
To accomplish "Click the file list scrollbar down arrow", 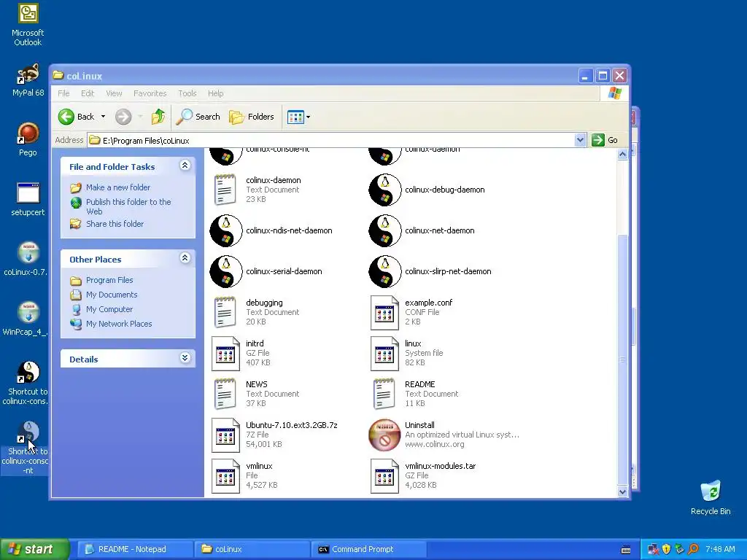I will click(622, 492).
